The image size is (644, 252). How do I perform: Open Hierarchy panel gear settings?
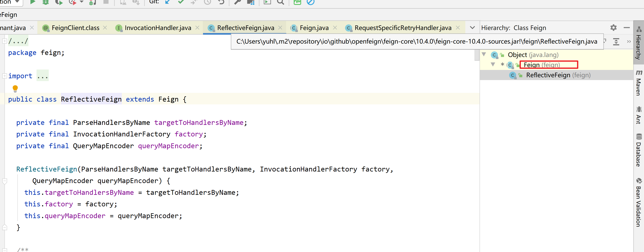(x=613, y=28)
